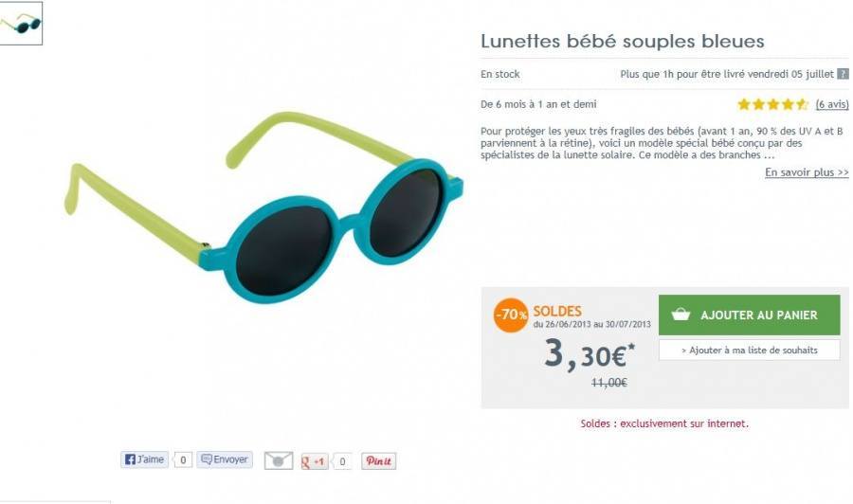
Task: Click the Google +1 count box
Action: [342, 461]
